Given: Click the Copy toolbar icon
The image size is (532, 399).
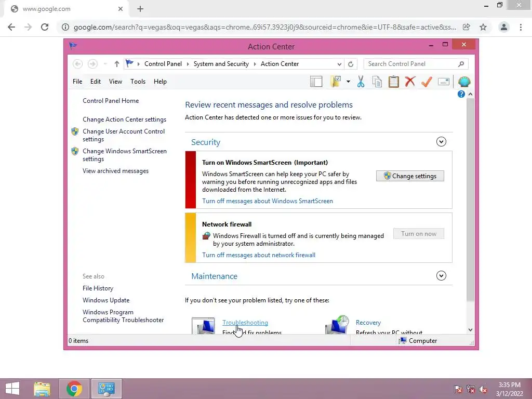Looking at the screenshot, I should tap(377, 82).
